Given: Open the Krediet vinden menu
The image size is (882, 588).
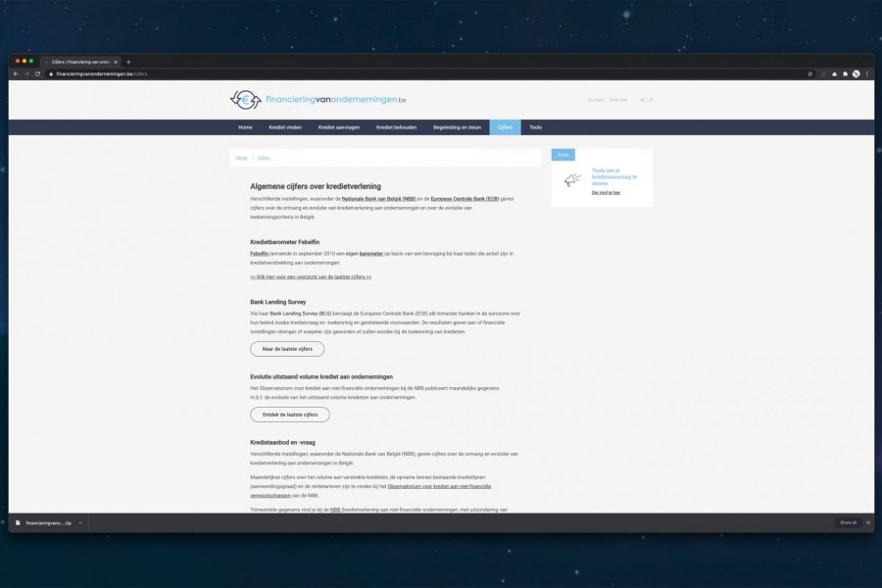Looking at the screenshot, I should (x=285, y=127).
